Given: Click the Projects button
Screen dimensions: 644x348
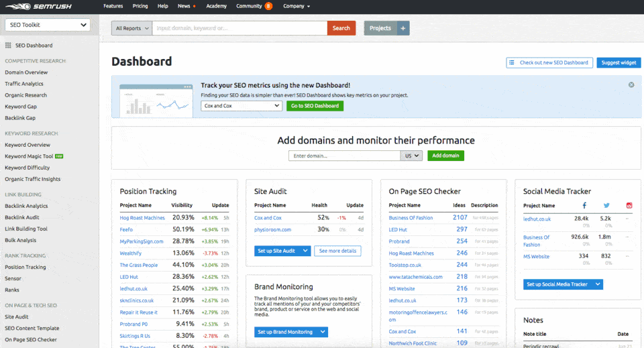Looking at the screenshot, I should (380, 28).
